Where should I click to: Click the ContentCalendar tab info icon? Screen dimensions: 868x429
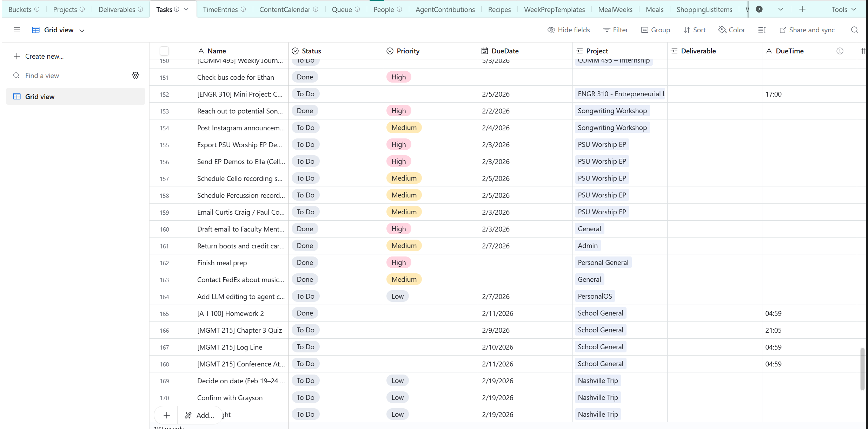coord(316,9)
